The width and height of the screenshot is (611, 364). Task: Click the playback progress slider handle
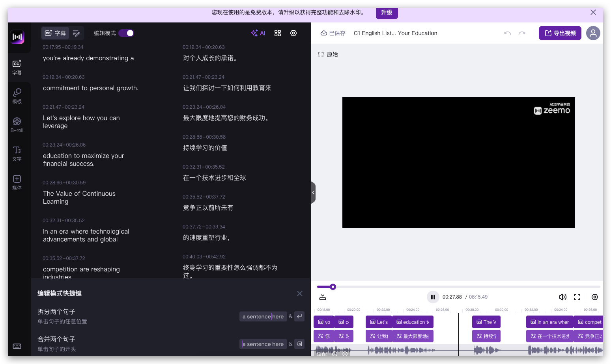click(x=333, y=287)
